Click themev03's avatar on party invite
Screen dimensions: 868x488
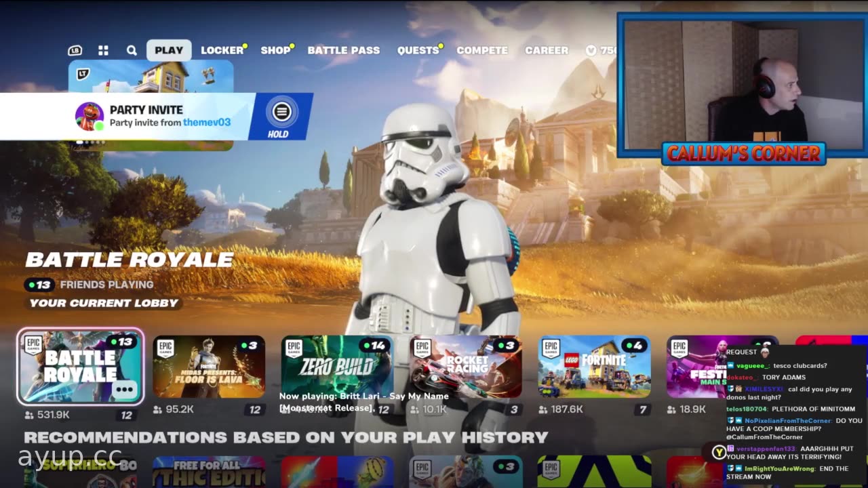(x=89, y=116)
